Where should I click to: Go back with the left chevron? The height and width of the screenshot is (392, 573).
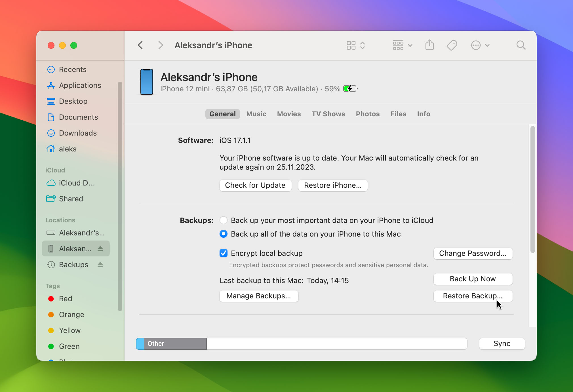click(140, 45)
